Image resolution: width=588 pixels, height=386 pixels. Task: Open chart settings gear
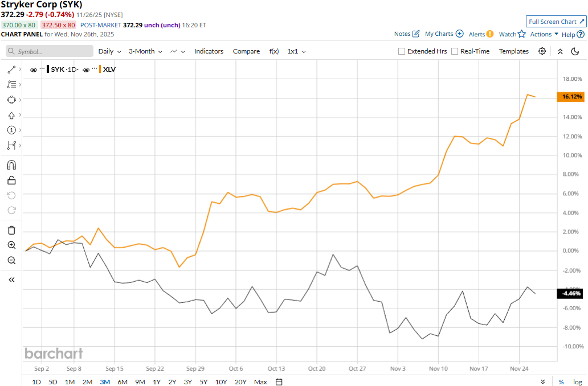[x=542, y=51]
